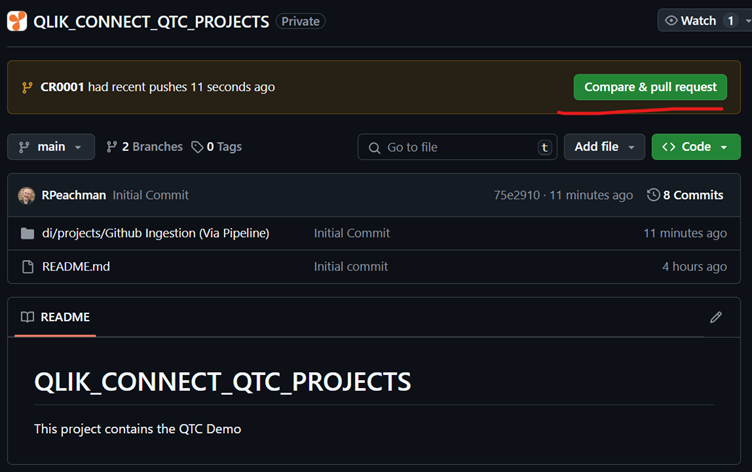Click the search magnifier in Go to file
Screen dimensions: 752x472
pos(374,148)
